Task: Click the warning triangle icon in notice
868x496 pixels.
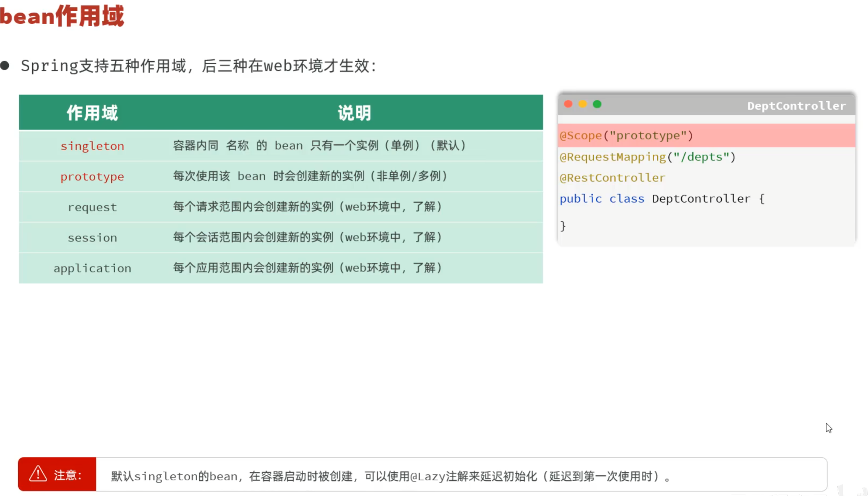Action: [x=38, y=474]
